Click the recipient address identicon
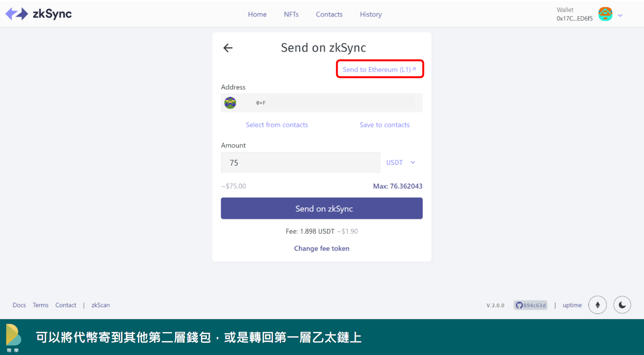The image size is (644, 355). coord(230,103)
